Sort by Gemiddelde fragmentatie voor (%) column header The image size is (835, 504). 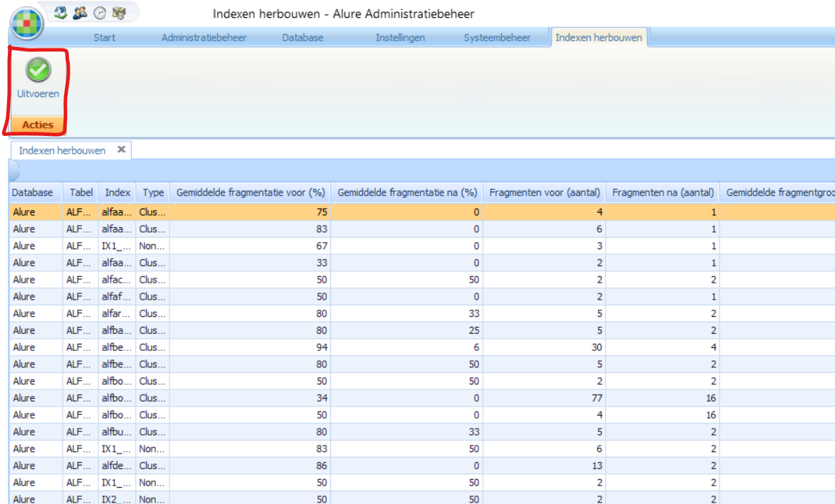250,193
